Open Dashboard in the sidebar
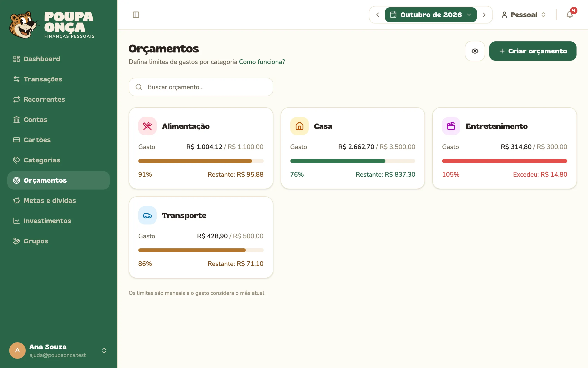The height and width of the screenshot is (368, 588). coord(59,59)
